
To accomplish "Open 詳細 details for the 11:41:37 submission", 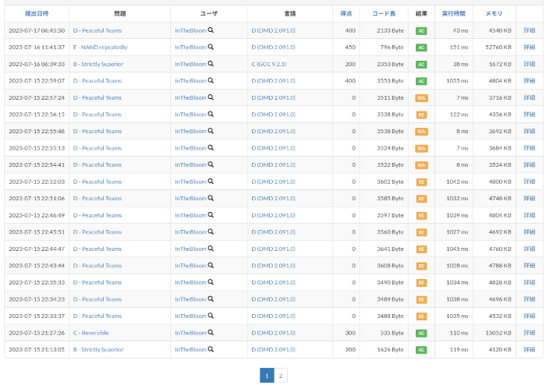I will [530, 48].
